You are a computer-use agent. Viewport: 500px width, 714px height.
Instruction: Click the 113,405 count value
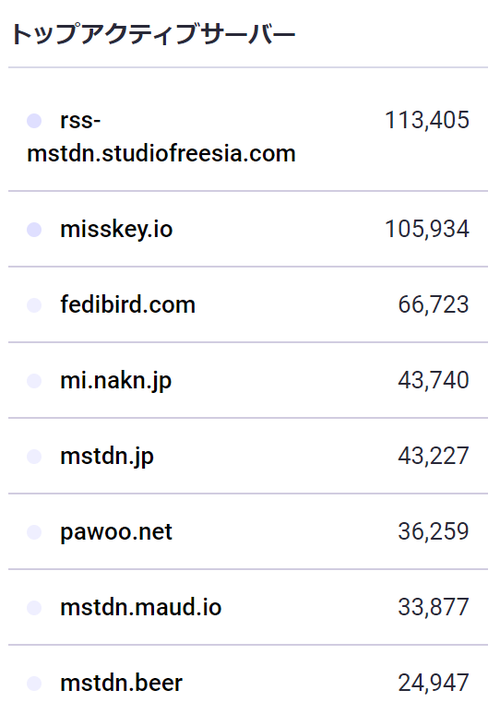point(427,120)
